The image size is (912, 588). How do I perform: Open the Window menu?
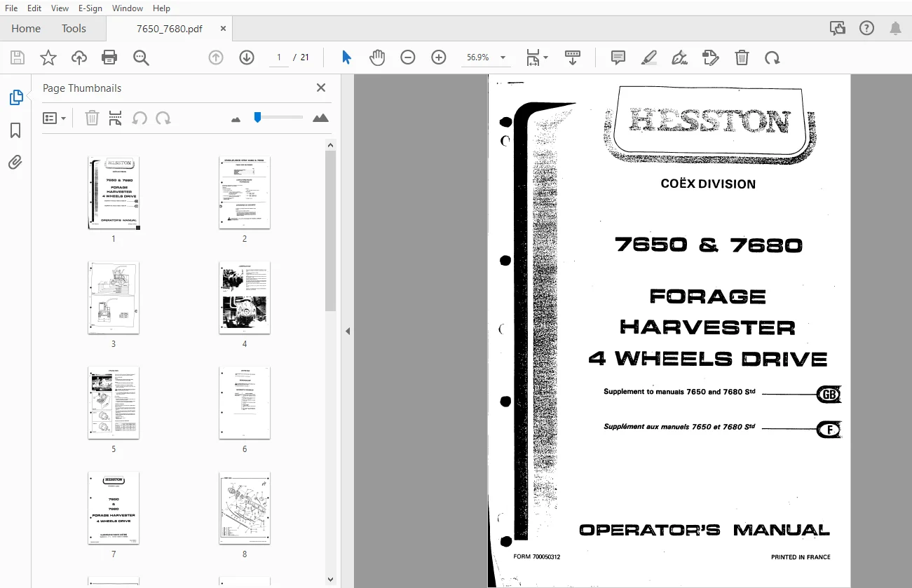coord(128,8)
